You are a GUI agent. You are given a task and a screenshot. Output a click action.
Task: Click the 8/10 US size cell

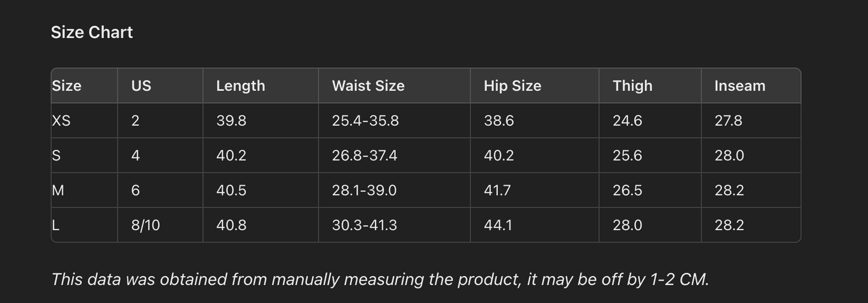[x=145, y=225]
